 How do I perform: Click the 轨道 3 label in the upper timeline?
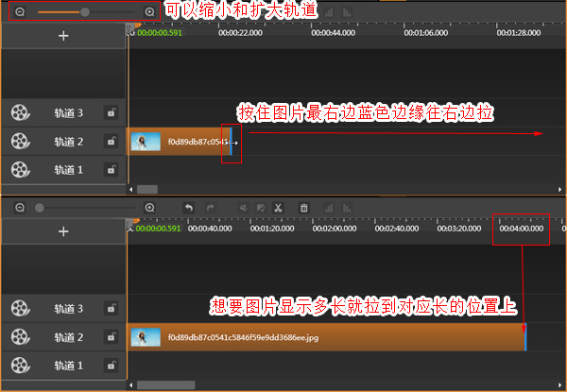coord(69,113)
